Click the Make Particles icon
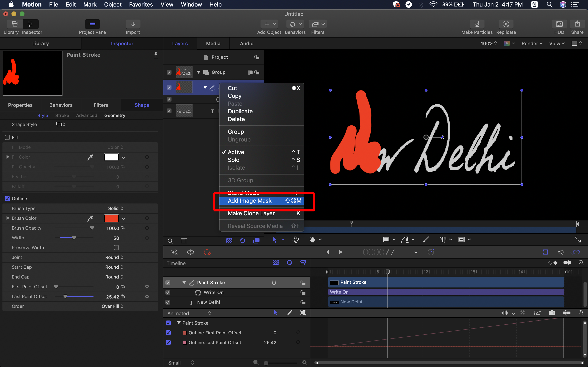 coord(477,24)
